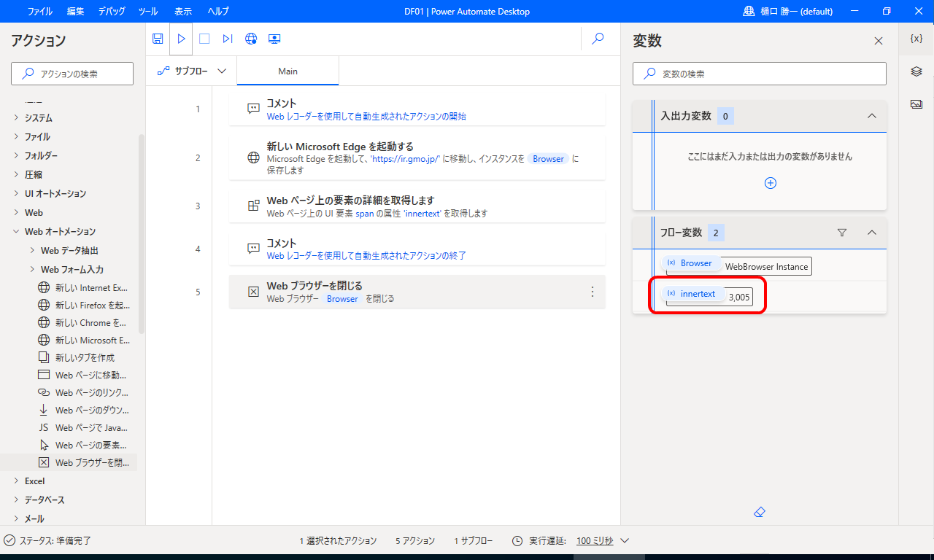Select the Web ページの要素 action

[82, 446]
